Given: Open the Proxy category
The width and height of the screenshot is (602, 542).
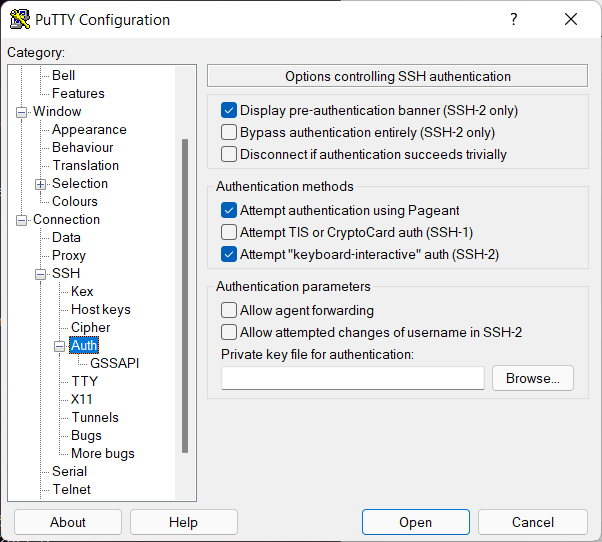Looking at the screenshot, I should (x=69, y=256).
